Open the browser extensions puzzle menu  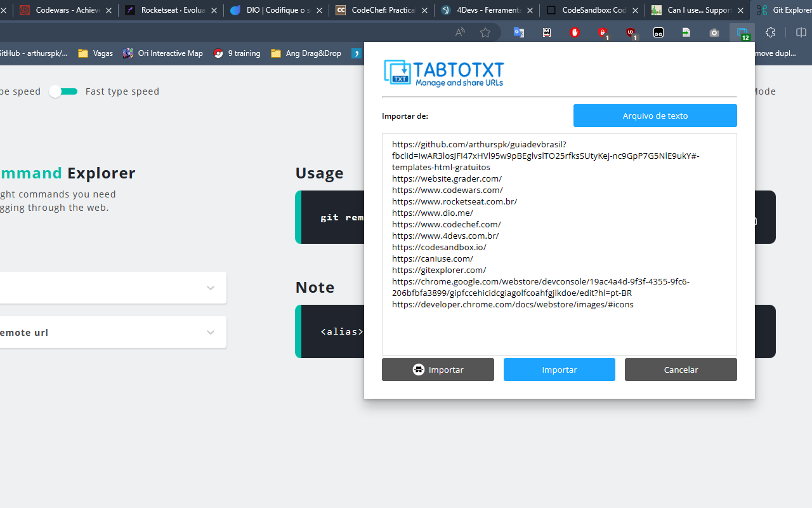click(769, 32)
